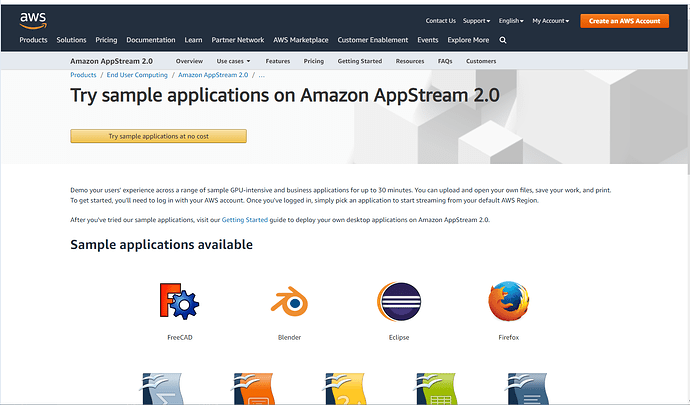690x405 pixels.
Task: Follow Amazon AppStream 2.0 breadcrumb link
Action: [x=213, y=75]
